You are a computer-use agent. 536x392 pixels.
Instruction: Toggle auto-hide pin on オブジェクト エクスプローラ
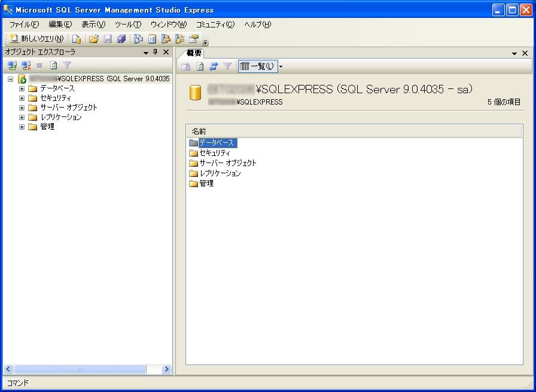[x=155, y=52]
